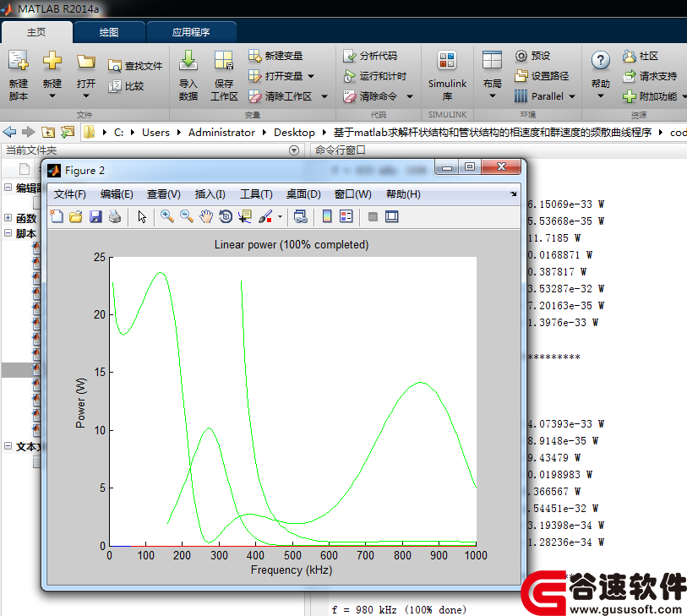This screenshot has width=687, height=616.
Task: Click the Help (帮助) question mark icon
Action: click(600, 61)
